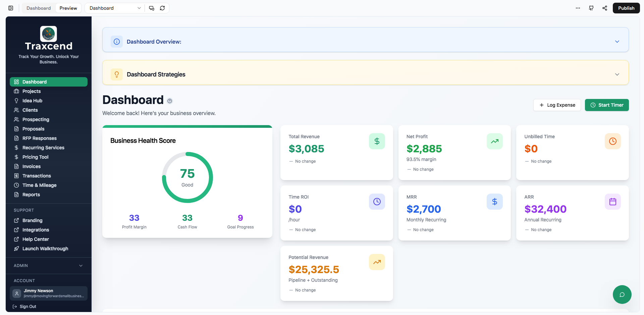This screenshot has height=315, width=644.
Task: Open the device preview icon in toolbar
Action: click(x=152, y=8)
